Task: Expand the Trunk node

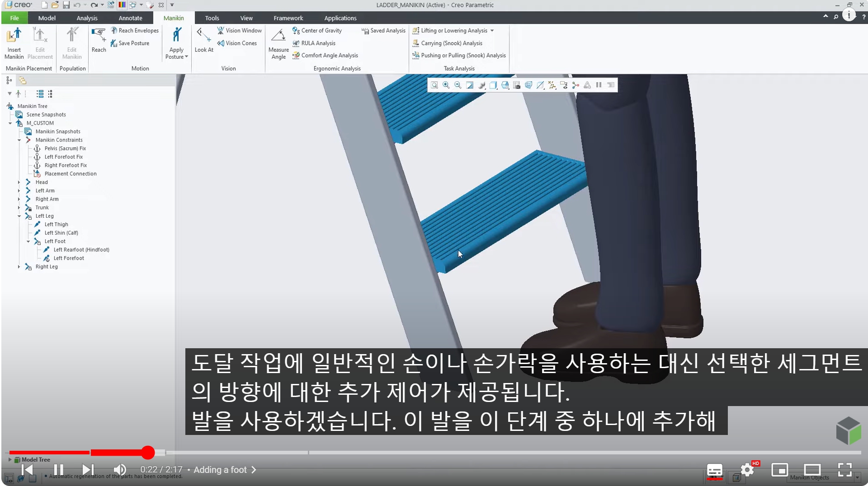Action: (19, 208)
